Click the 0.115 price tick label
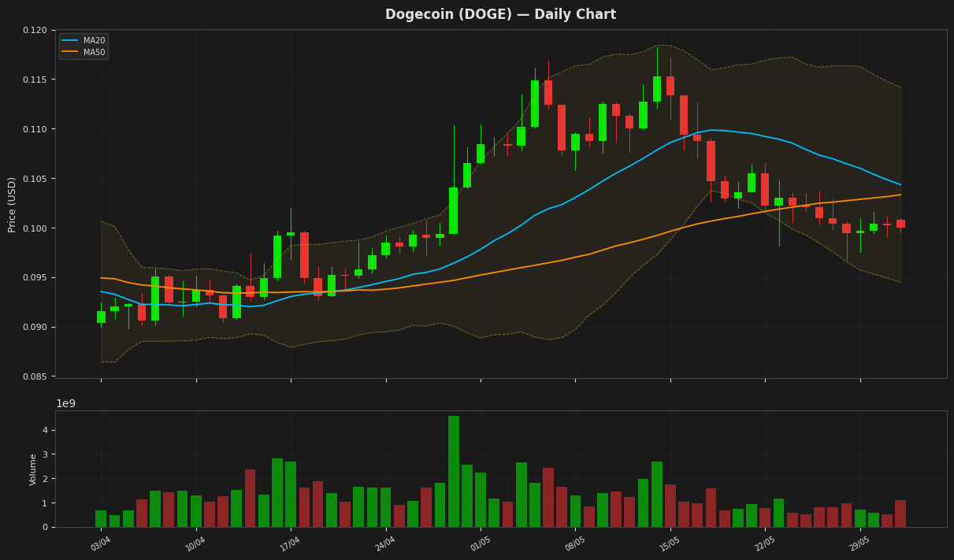The height and width of the screenshot is (560, 954). (x=35, y=80)
